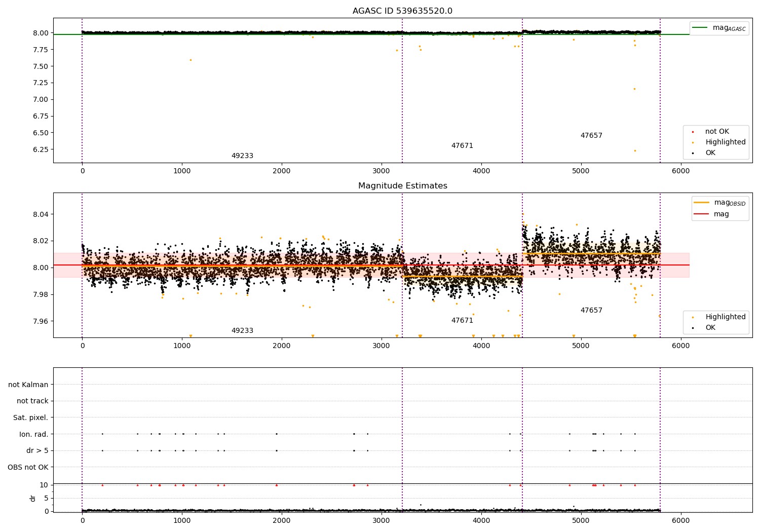The height and width of the screenshot is (532, 760).
Task: Click 'Highlighted' legend entry in top plot
Action: point(726,142)
